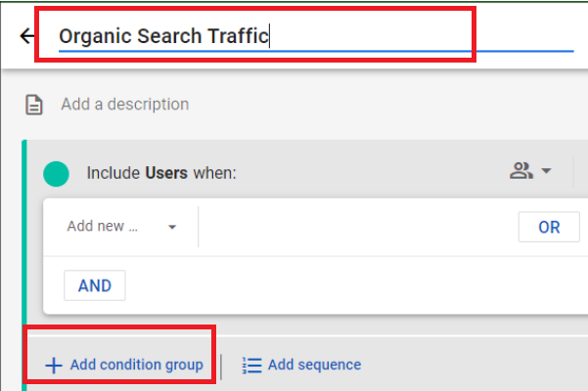Viewport: 588px width, 391px height.
Task: Click the OR button
Action: pyautogui.click(x=549, y=227)
